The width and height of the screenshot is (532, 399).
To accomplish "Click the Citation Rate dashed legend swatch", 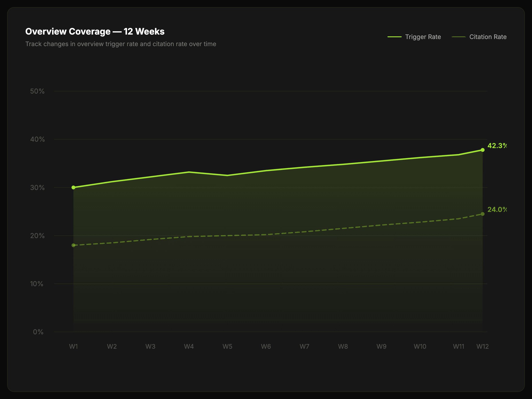I will click(458, 37).
